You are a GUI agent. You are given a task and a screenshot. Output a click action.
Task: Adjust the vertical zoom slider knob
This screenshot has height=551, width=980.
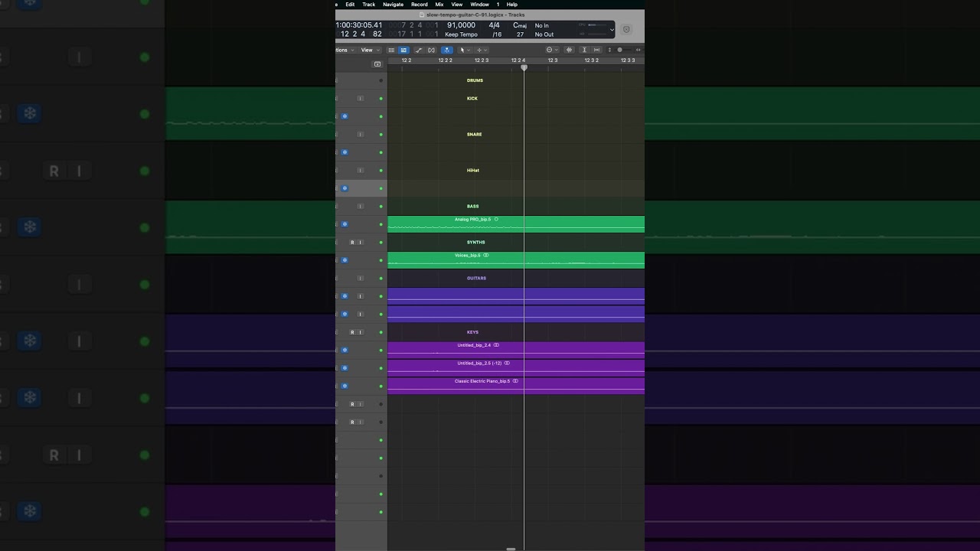(x=619, y=50)
